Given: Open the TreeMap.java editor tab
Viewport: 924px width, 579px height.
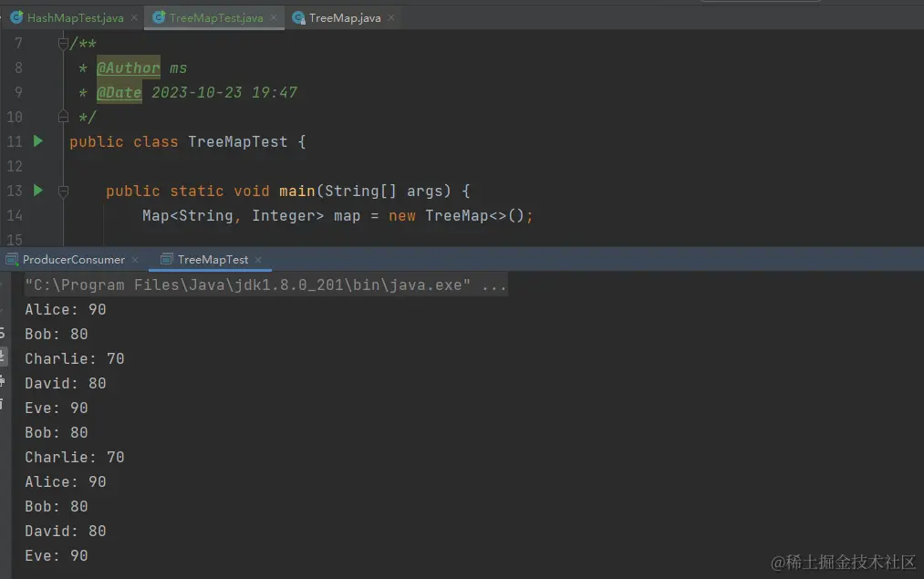Looking at the screenshot, I should point(345,17).
